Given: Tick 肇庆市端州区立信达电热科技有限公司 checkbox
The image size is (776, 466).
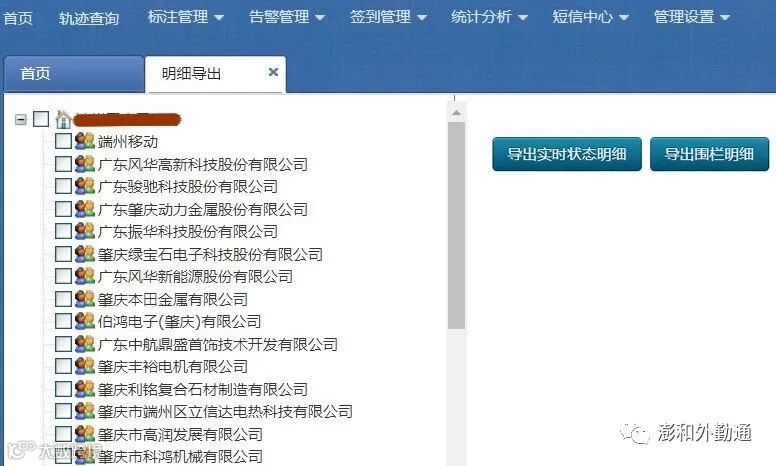Looking at the screenshot, I should [x=63, y=411].
